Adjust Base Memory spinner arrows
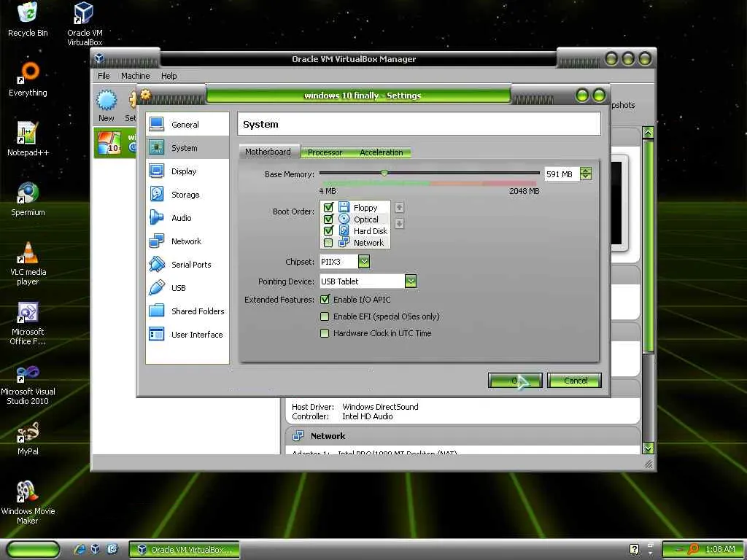 [586, 174]
